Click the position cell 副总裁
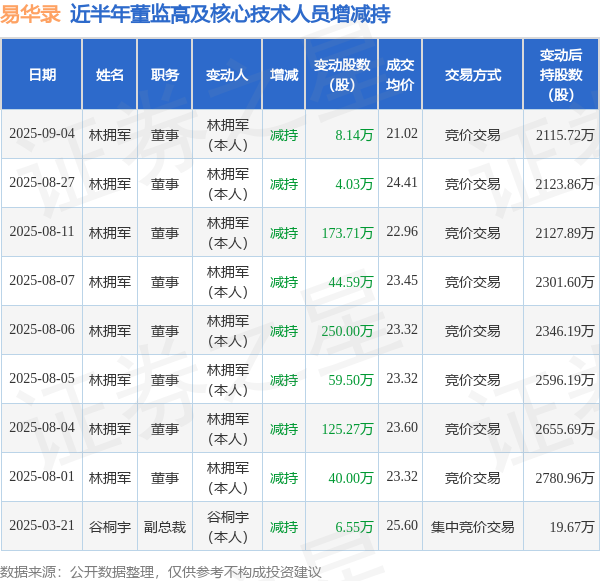This screenshot has height=581, width=600. 165,527
